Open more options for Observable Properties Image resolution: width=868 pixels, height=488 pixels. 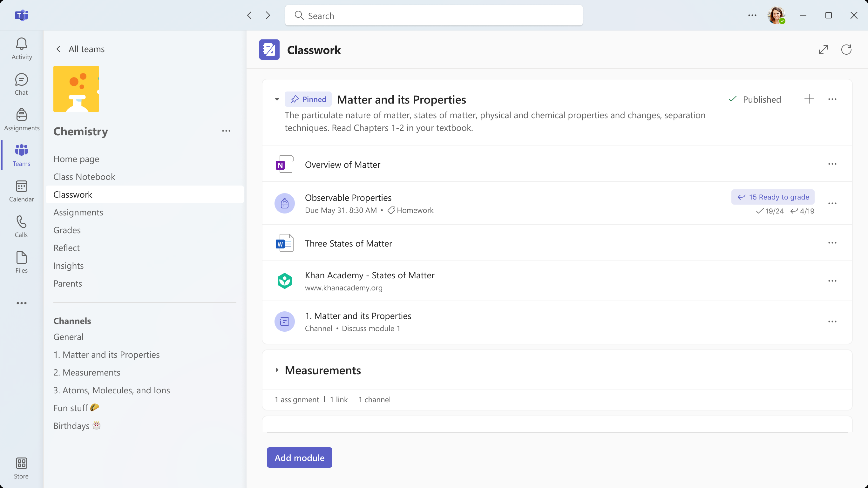[x=833, y=203]
